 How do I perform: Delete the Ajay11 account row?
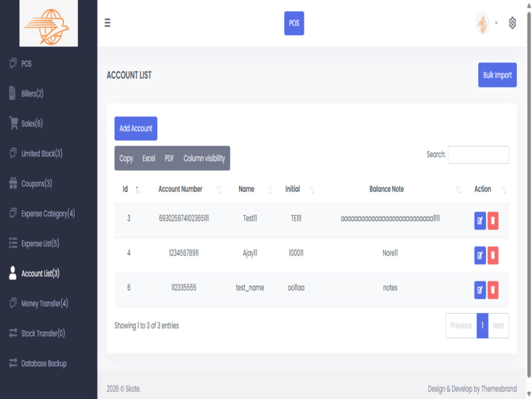coord(493,255)
